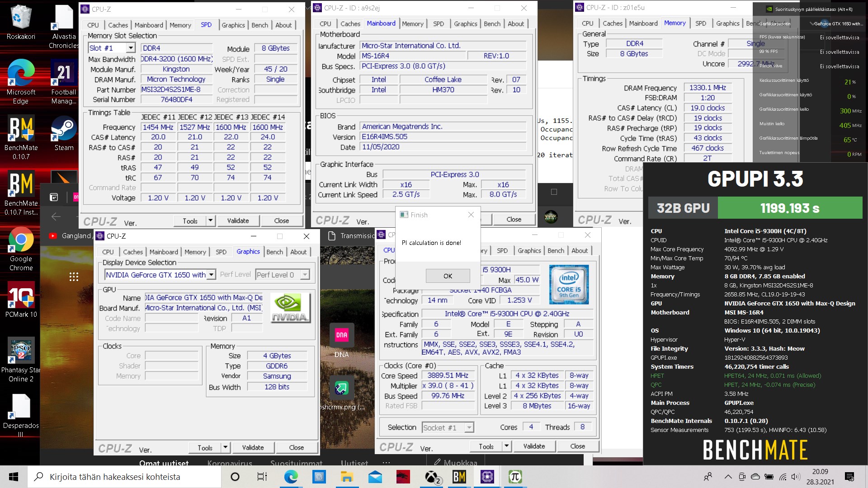Select the SPD tab in CPU window
Image resolution: width=868 pixels, height=488 pixels.
(502, 251)
